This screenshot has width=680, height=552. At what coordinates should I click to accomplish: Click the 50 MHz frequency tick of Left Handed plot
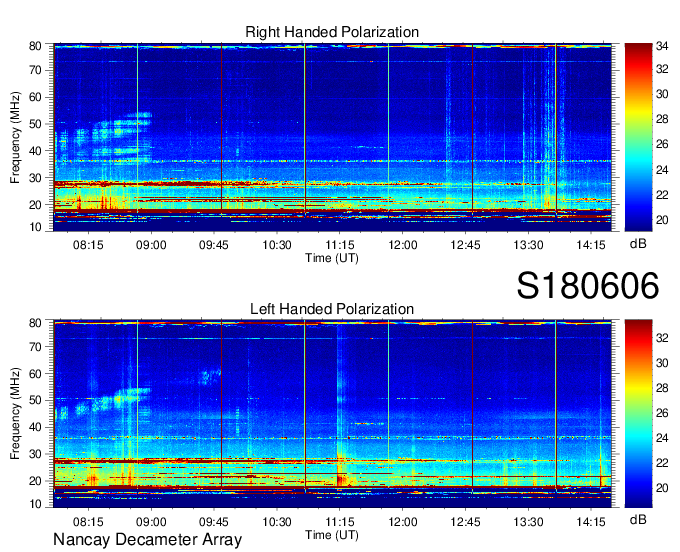(35, 401)
